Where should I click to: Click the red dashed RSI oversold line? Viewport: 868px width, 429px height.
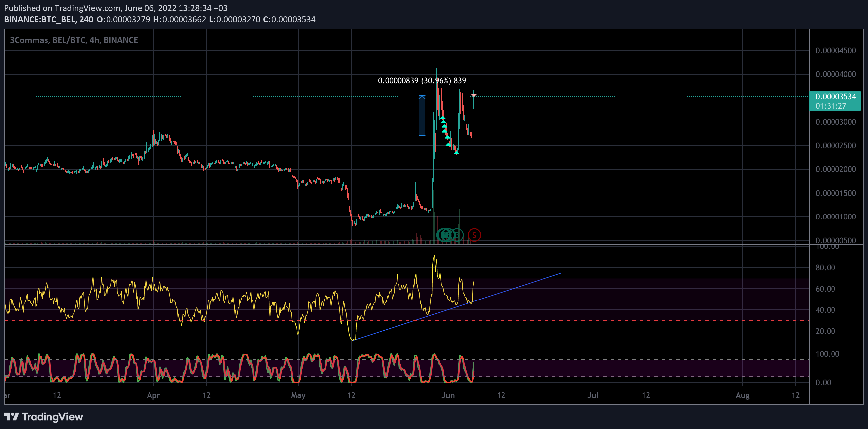coord(407,320)
